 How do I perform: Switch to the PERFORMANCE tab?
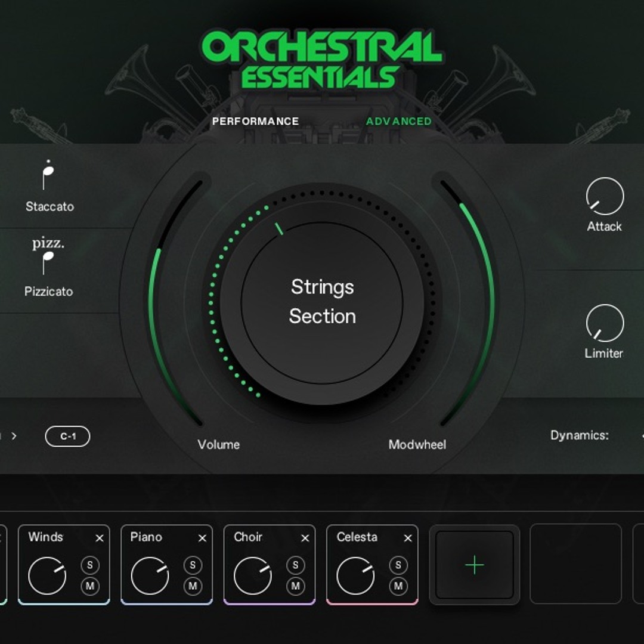tap(257, 120)
